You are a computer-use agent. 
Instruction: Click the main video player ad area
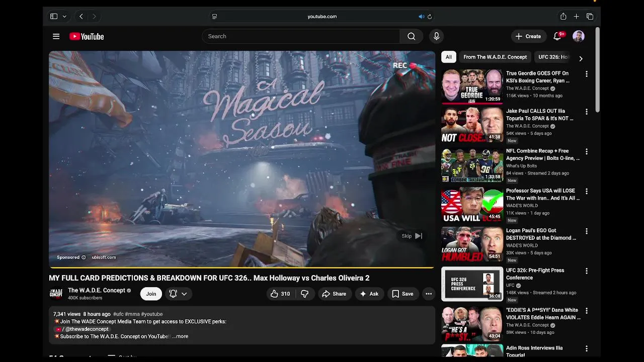242,158
